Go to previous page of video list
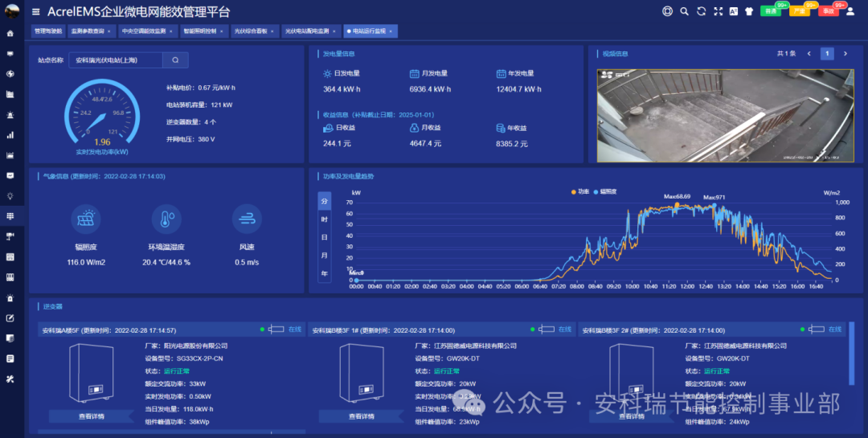The width and height of the screenshot is (868, 438). (809, 54)
